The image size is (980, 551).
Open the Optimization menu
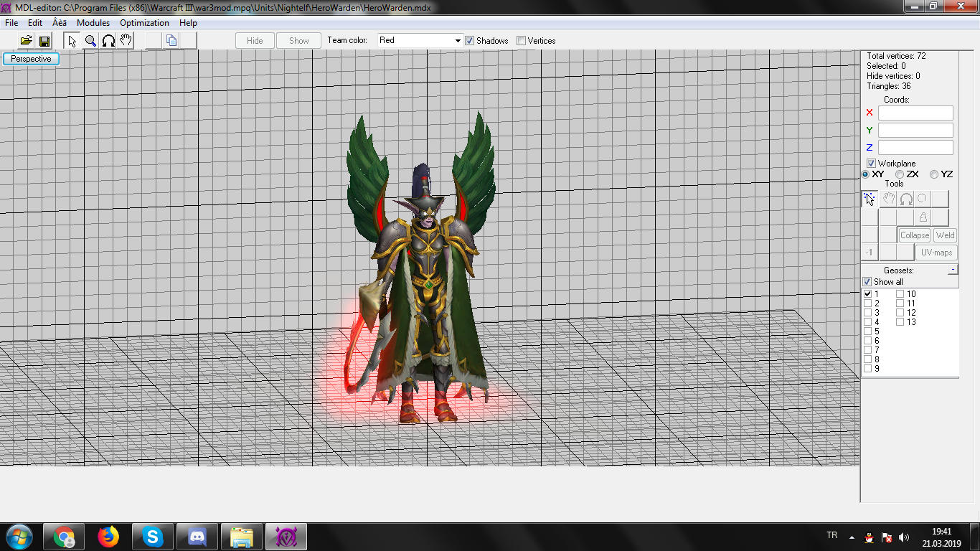144,23
